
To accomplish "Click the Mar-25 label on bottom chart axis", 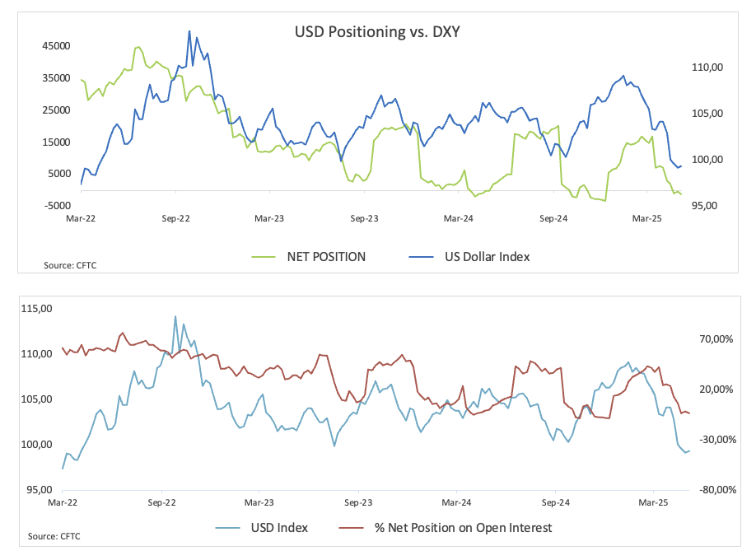I will tap(653, 502).
